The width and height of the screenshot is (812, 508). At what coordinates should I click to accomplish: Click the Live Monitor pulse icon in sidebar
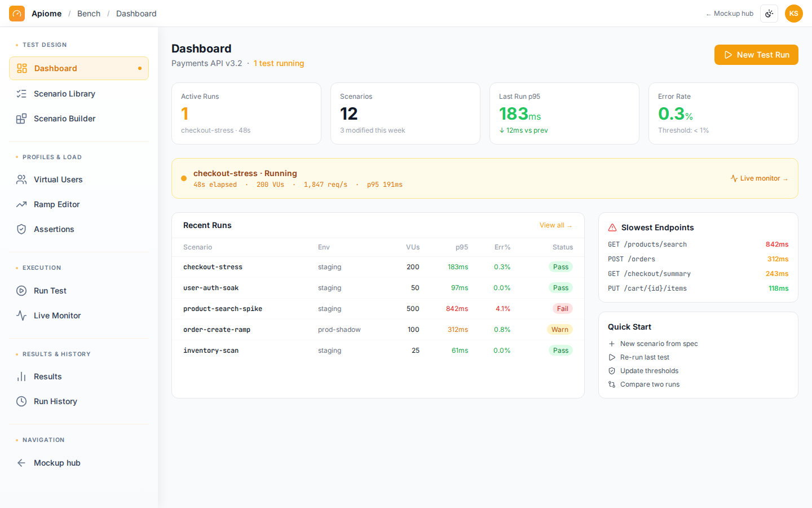(21, 316)
